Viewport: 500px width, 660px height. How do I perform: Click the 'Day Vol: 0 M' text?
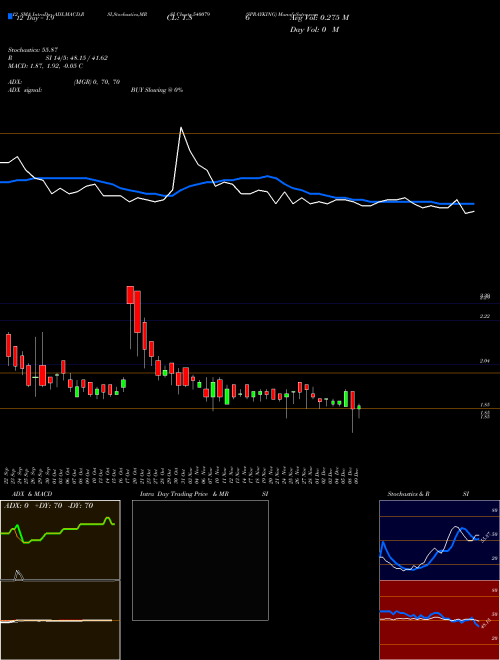click(x=314, y=30)
